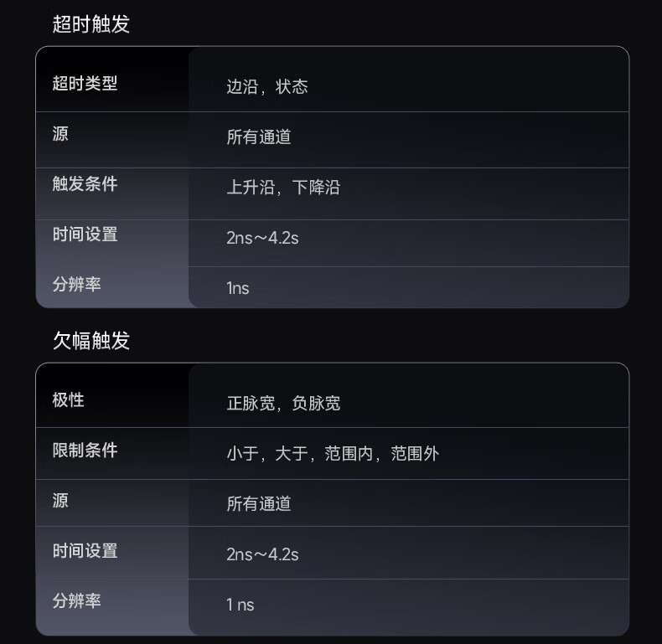Select 源 label in 超时触发 table
Screen dimensions: 662x644
[x=60, y=134]
